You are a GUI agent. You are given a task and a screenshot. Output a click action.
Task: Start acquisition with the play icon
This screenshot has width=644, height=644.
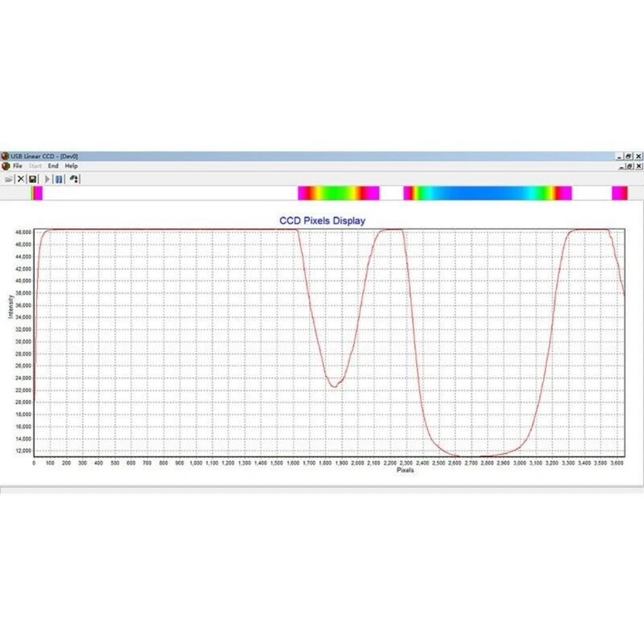coord(46,178)
